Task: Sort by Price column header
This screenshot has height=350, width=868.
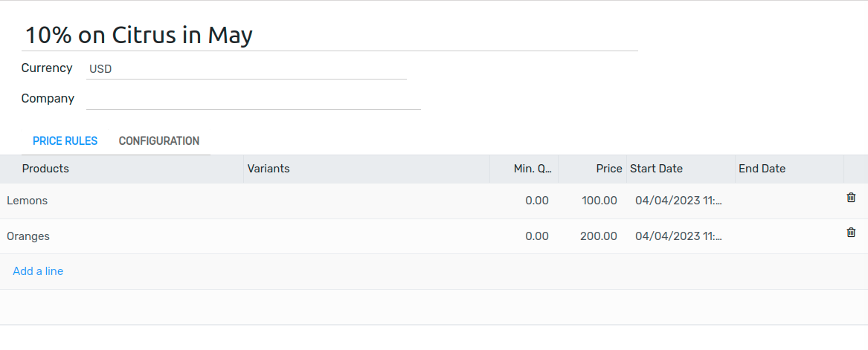Action: click(592, 169)
